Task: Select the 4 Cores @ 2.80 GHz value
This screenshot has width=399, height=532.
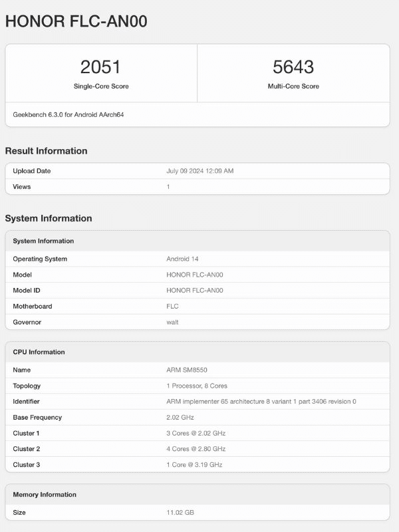Action: [196, 449]
